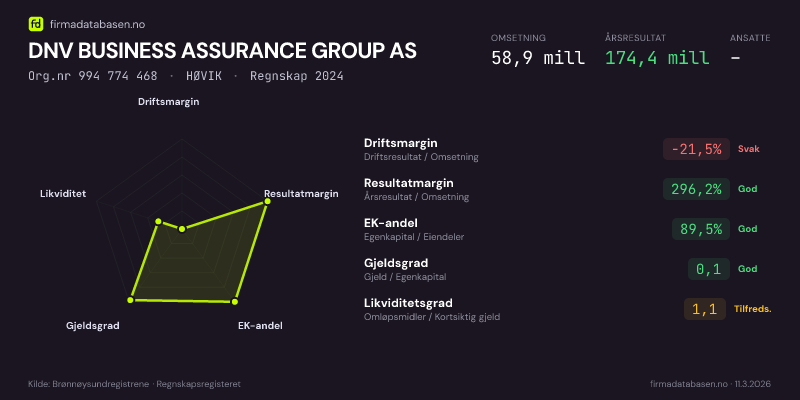The image size is (800, 400).
Task: Select the DNV Business Assurance Group AS title
Action: [x=222, y=51]
